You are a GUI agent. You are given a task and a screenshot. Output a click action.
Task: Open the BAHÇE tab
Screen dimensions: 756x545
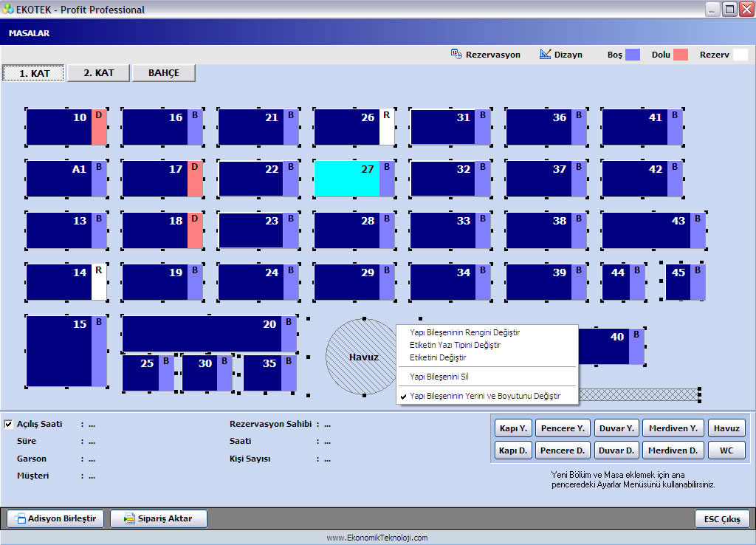click(164, 73)
